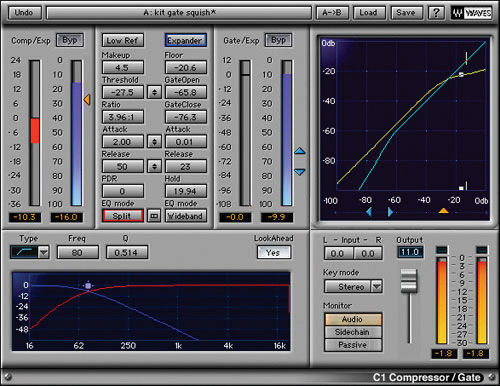Toggle the LookAhead Yes button

pyautogui.click(x=274, y=252)
